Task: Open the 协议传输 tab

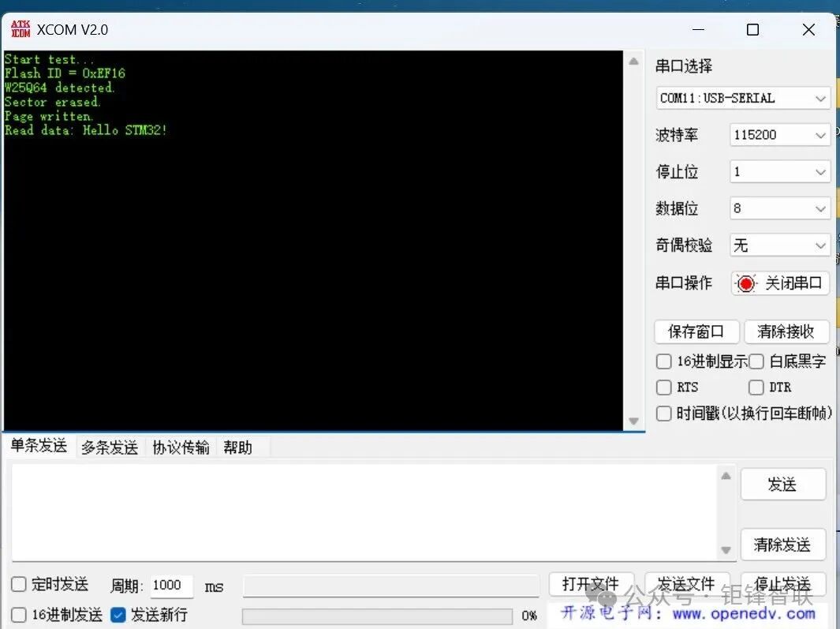Action: [x=181, y=447]
